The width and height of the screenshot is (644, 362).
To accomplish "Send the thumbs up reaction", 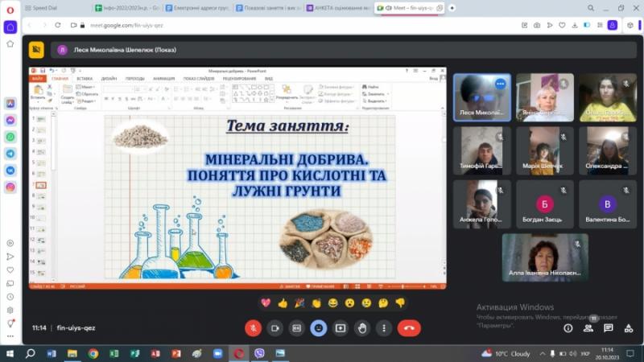I will tap(283, 303).
